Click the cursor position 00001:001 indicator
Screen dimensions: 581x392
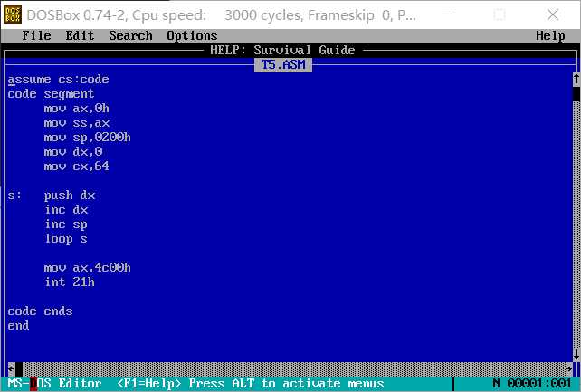[539, 384]
